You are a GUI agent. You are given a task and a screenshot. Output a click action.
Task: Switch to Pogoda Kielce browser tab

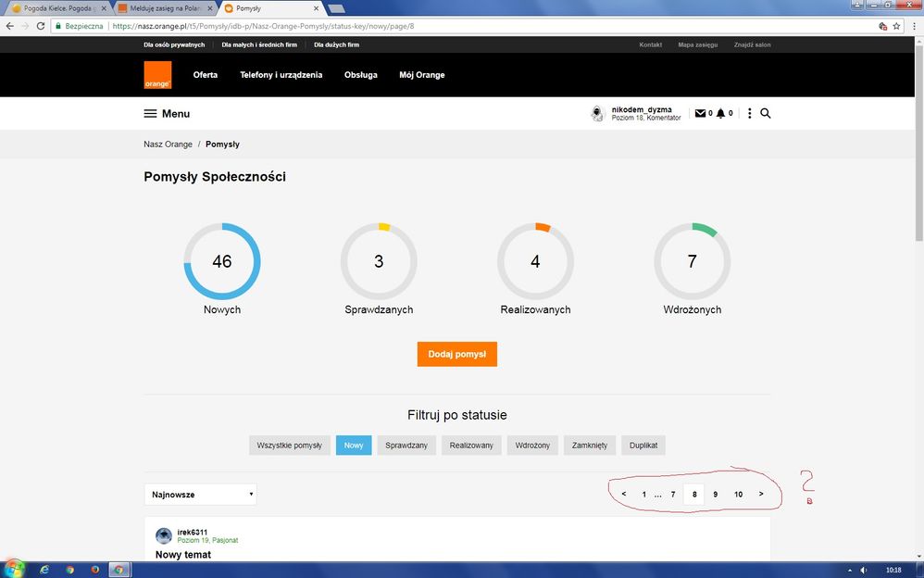click(56, 8)
